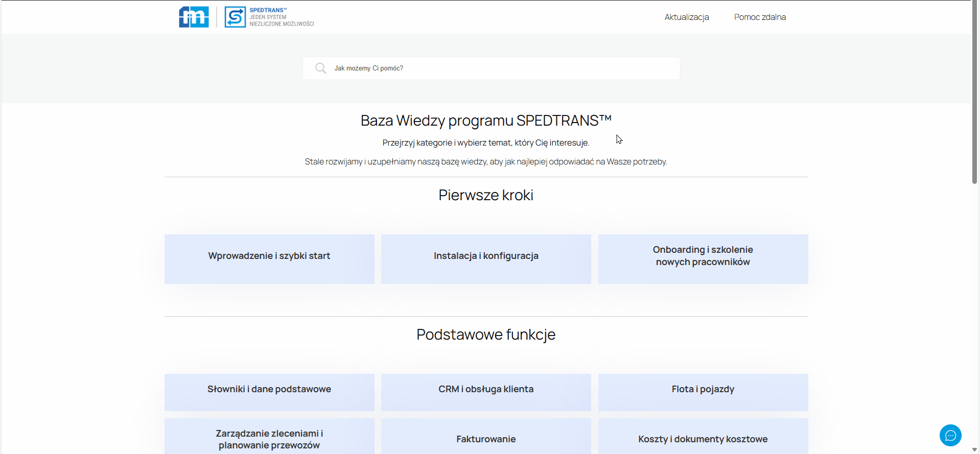Open the chat widget bubble
Image resolution: width=980 pixels, height=454 pixels.
tap(950, 435)
